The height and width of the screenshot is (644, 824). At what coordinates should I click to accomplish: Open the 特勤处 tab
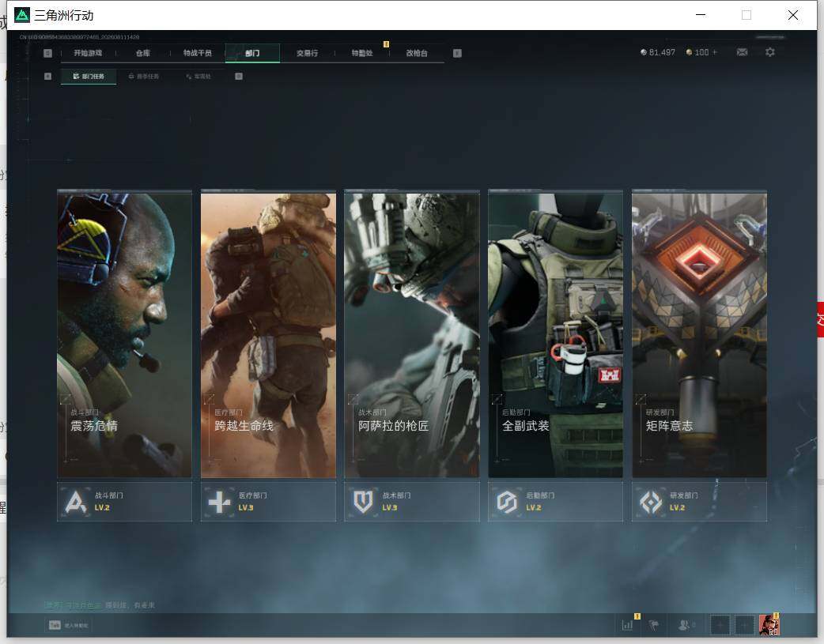(362, 53)
